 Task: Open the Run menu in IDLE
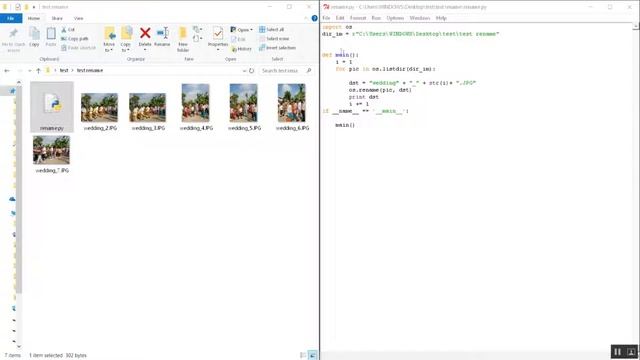(x=376, y=18)
